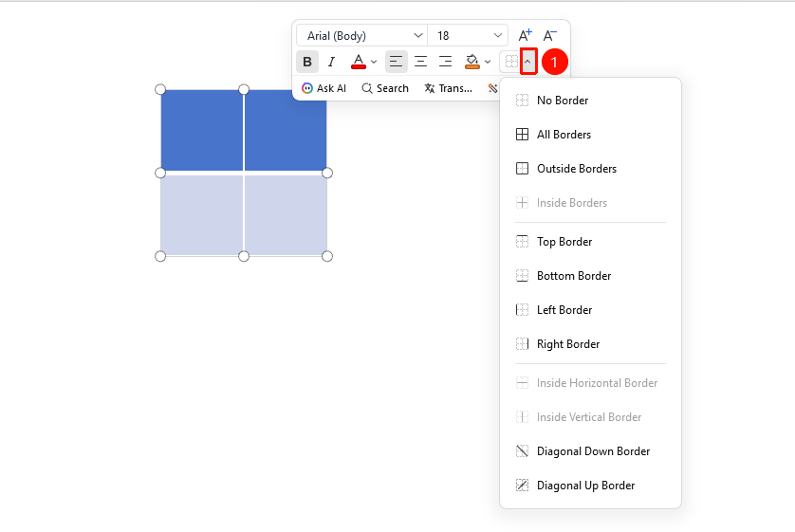Center align text
The width and height of the screenshot is (795, 532).
point(421,62)
